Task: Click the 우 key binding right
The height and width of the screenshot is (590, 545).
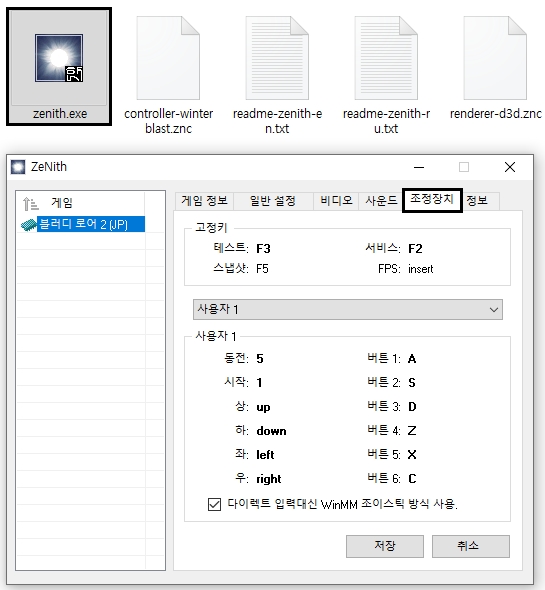Action: 269,479
